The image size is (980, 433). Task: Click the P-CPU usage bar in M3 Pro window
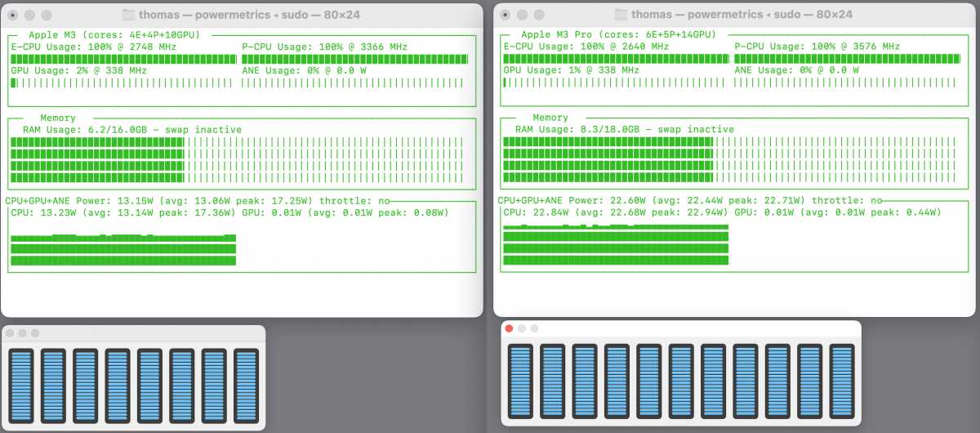click(847, 59)
